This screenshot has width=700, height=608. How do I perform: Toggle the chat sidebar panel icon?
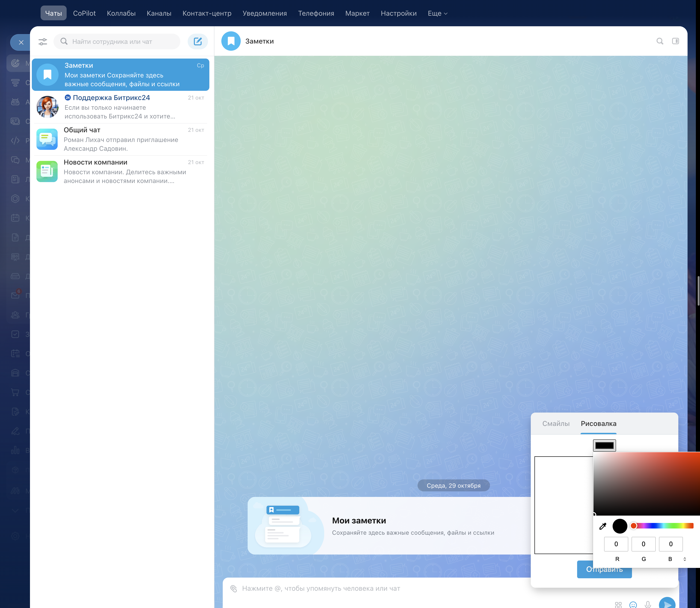tap(675, 41)
